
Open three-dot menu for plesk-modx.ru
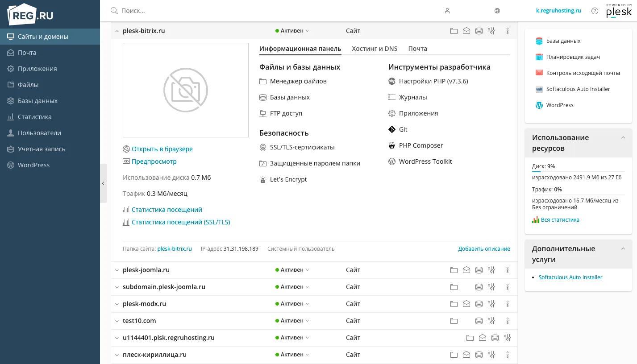[x=508, y=304]
